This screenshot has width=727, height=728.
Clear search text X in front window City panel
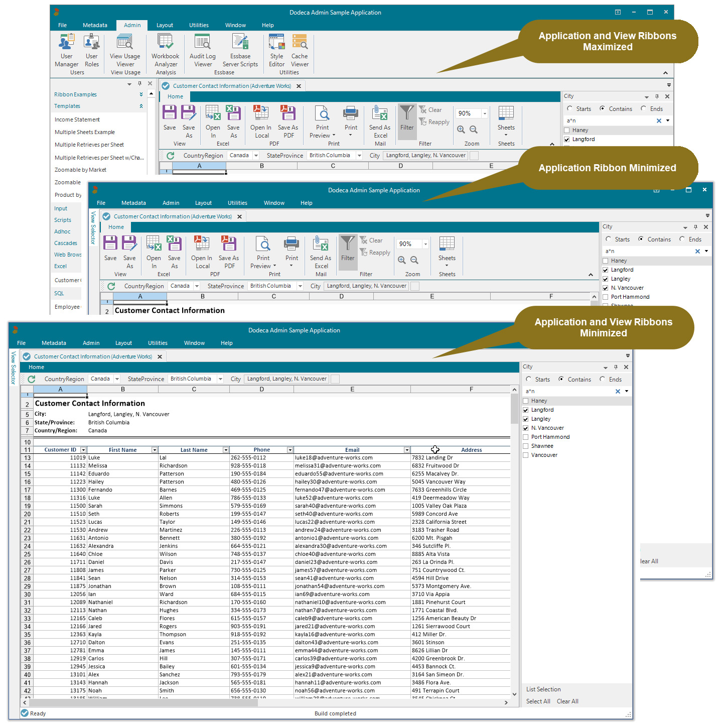coord(618,391)
